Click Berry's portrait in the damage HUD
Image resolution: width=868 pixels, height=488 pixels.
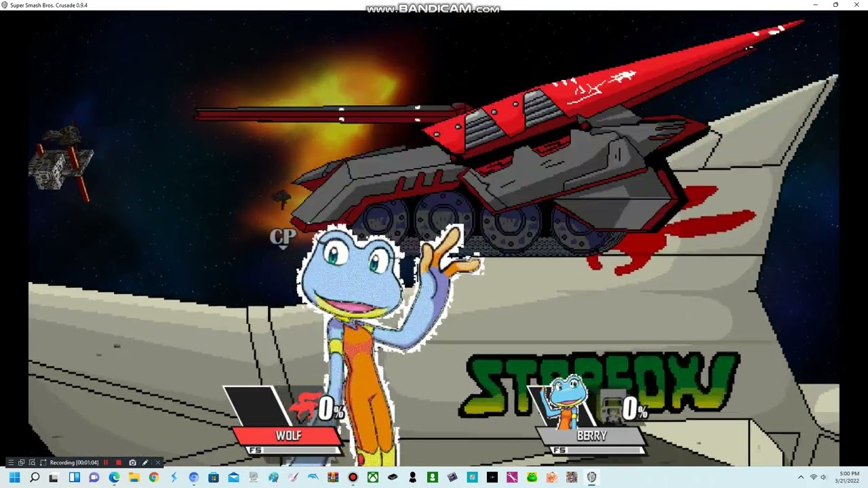point(567,401)
